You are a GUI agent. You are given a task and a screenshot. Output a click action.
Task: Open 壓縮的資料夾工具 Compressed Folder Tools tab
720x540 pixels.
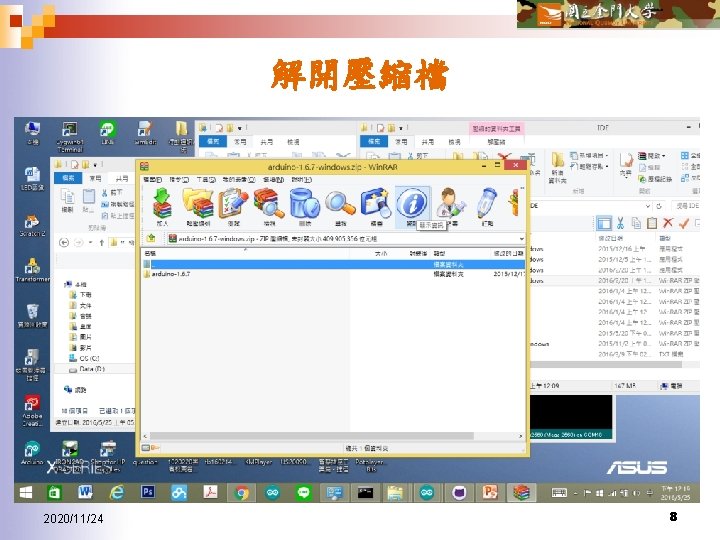(497, 129)
